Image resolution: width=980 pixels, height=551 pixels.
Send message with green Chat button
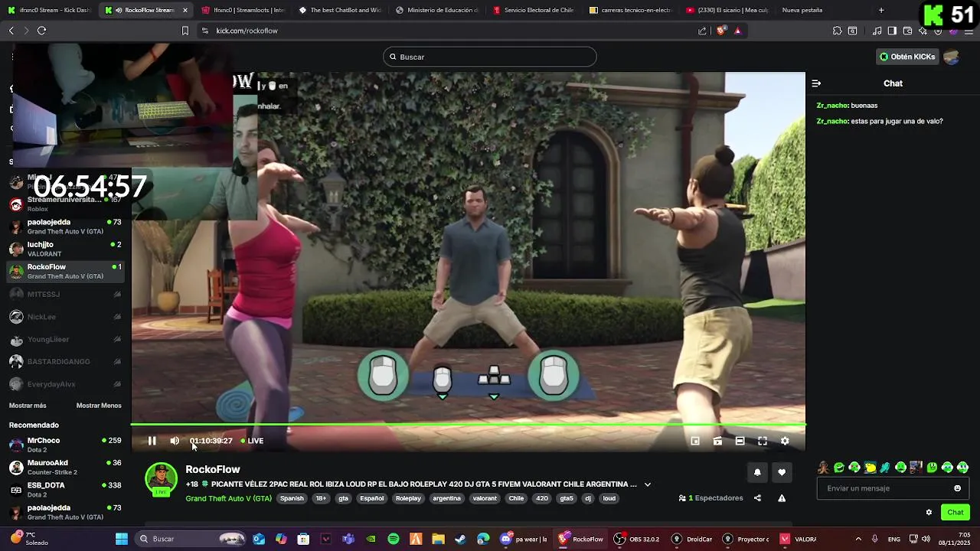[955, 513]
